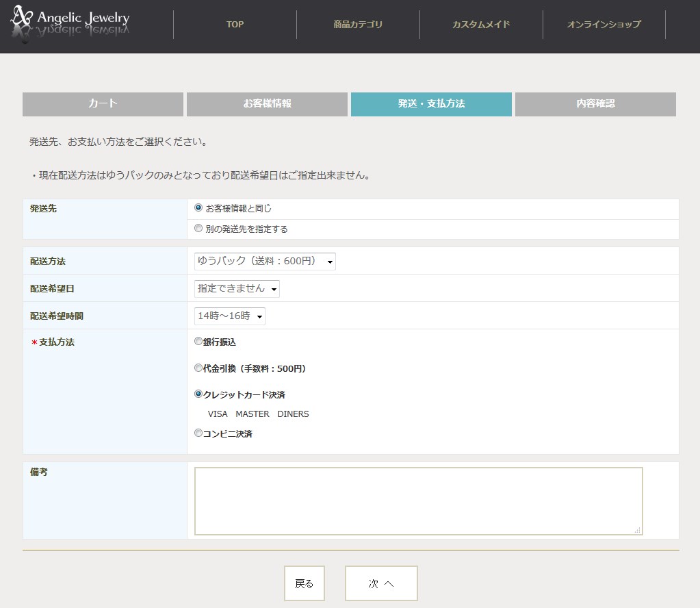
Task: Choose コンビニ決済 payment method
Action: tap(198, 433)
